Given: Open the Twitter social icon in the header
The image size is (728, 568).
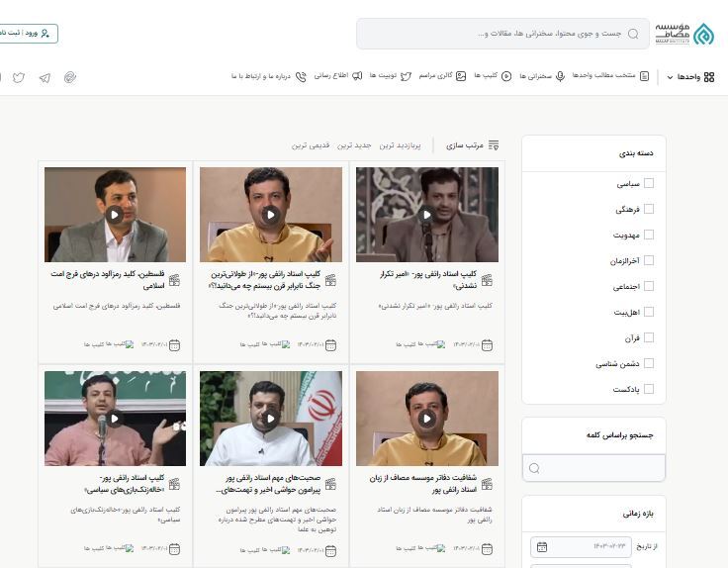Looking at the screenshot, I should (x=19, y=77).
